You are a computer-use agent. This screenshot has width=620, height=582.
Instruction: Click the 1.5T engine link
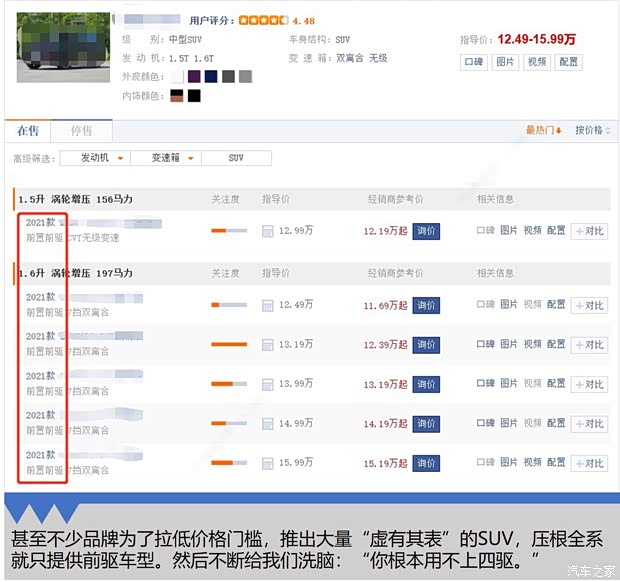click(x=179, y=59)
